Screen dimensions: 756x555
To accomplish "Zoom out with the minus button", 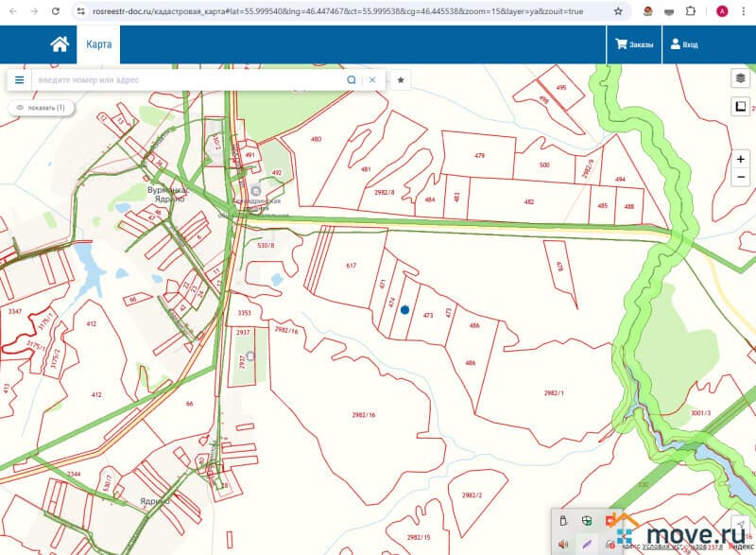I will click(741, 178).
